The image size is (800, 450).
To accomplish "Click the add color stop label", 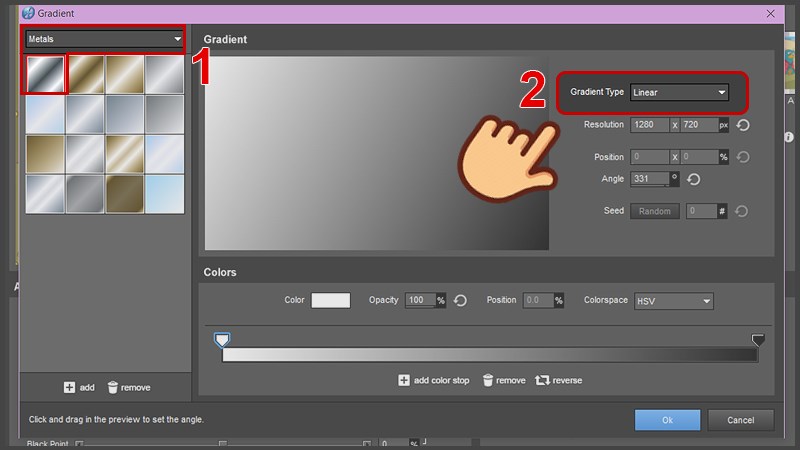I will coord(441,380).
